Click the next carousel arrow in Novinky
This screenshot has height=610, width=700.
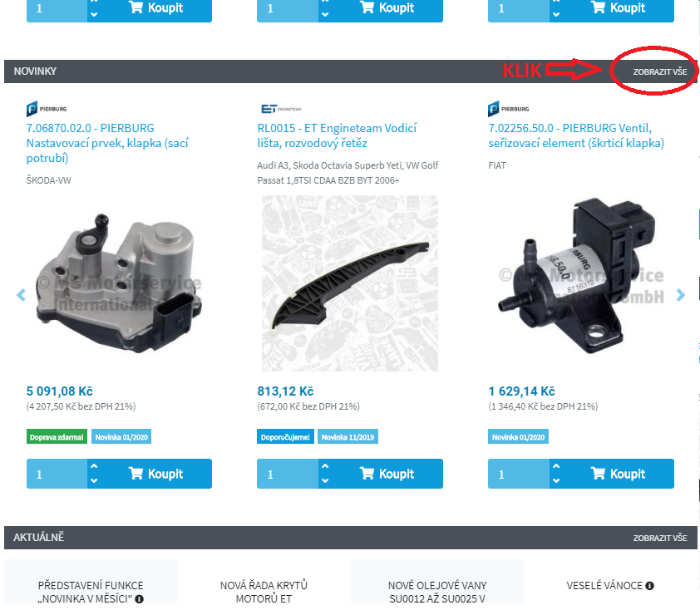click(x=680, y=295)
